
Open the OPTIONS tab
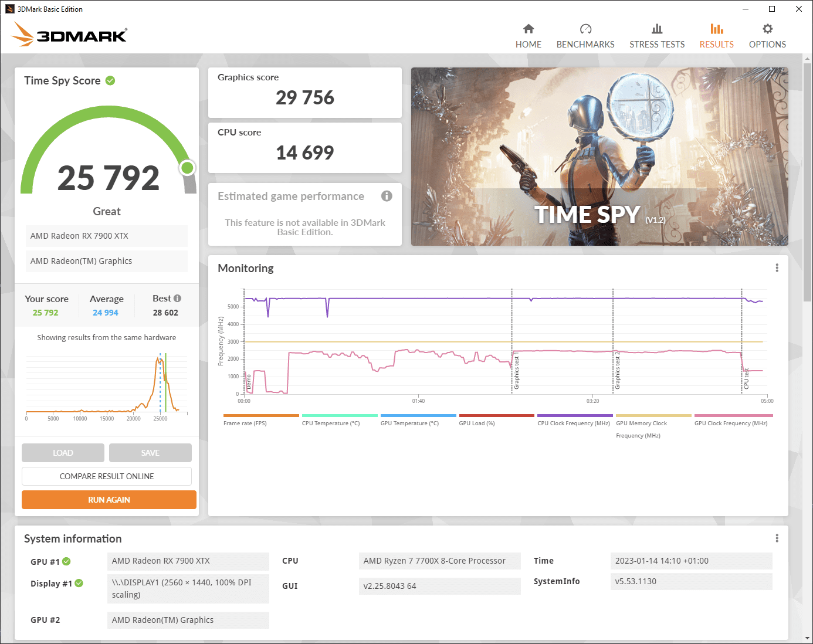tap(767, 45)
